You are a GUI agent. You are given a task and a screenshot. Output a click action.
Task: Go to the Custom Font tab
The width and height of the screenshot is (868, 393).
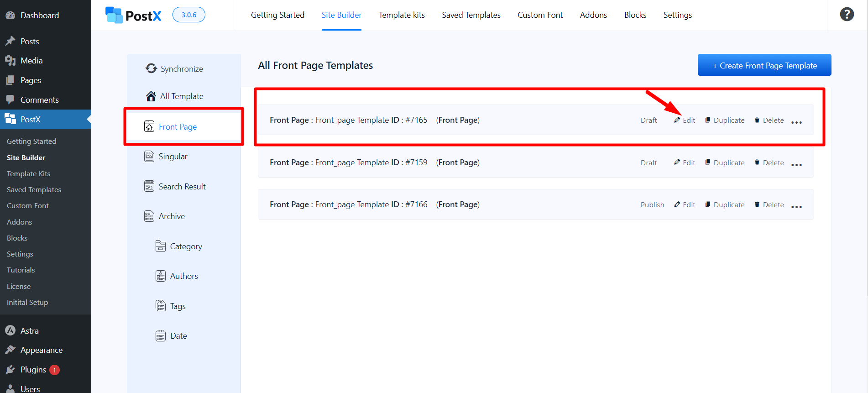pos(540,15)
